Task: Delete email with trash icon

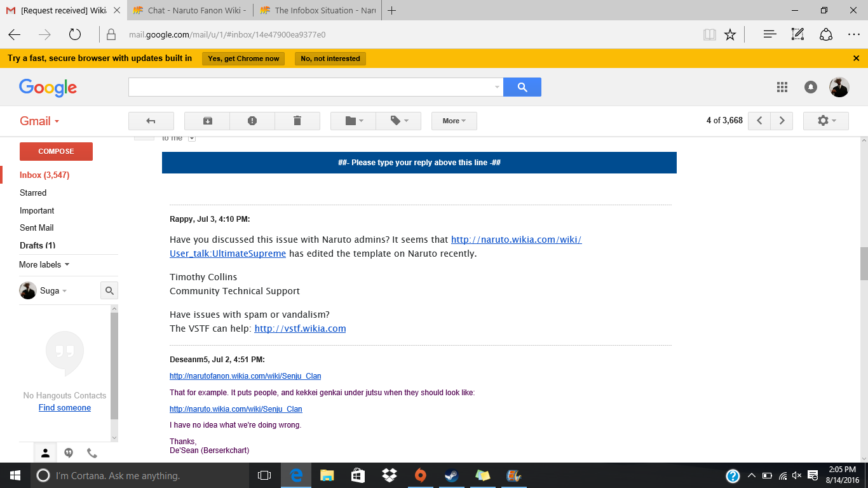Action: 297,121
